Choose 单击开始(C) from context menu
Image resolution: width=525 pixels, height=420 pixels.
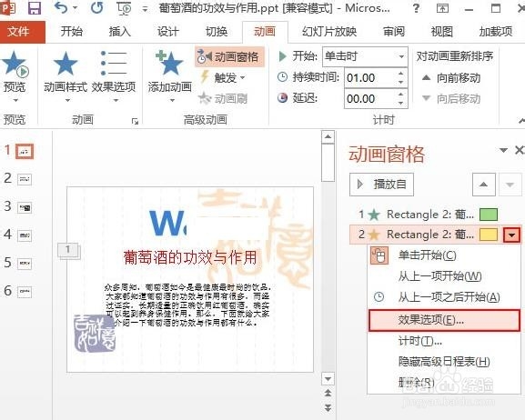[x=444, y=256]
